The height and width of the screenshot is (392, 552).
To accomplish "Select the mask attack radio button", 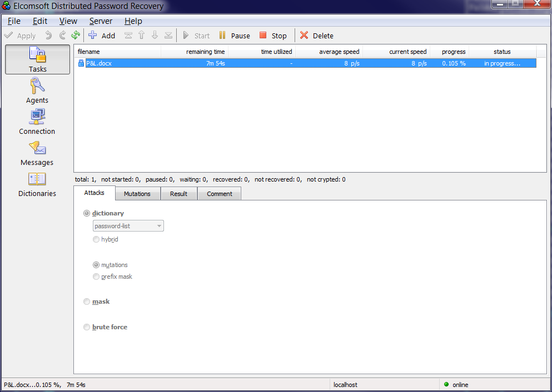I will click(x=87, y=301).
